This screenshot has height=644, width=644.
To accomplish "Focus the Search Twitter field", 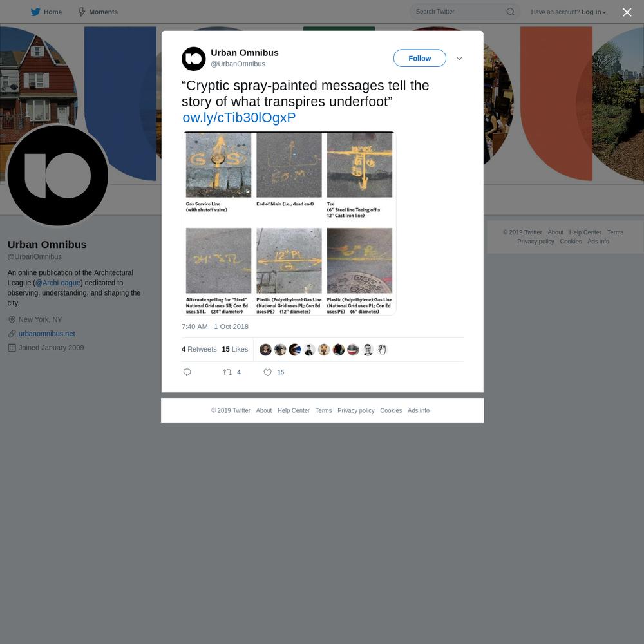I will coord(459,12).
